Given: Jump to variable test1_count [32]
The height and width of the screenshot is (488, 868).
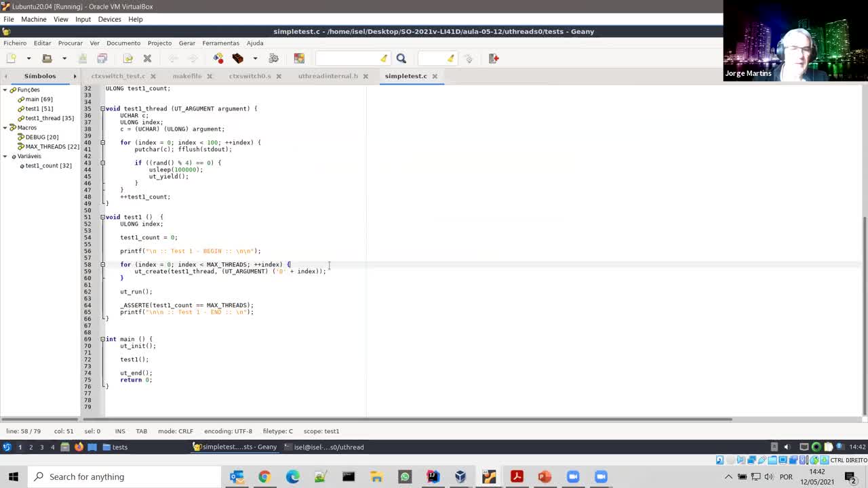Looking at the screenshot, I should tap(48, 165).
